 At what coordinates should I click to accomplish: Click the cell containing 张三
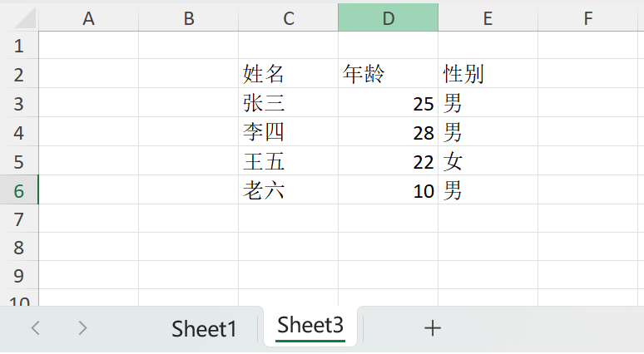[288, 103]
